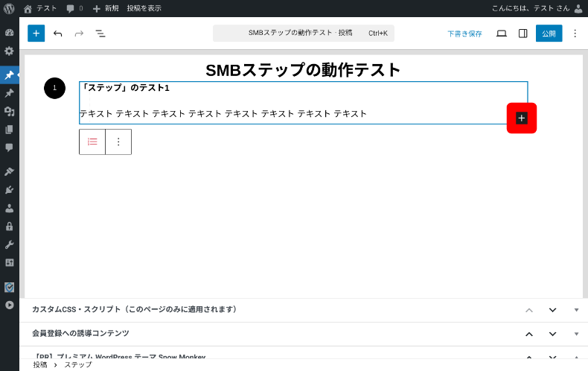This screenshot has width=588, height=371.
Task: Click 新規 in the admin bar
Action: click(106, 8)
